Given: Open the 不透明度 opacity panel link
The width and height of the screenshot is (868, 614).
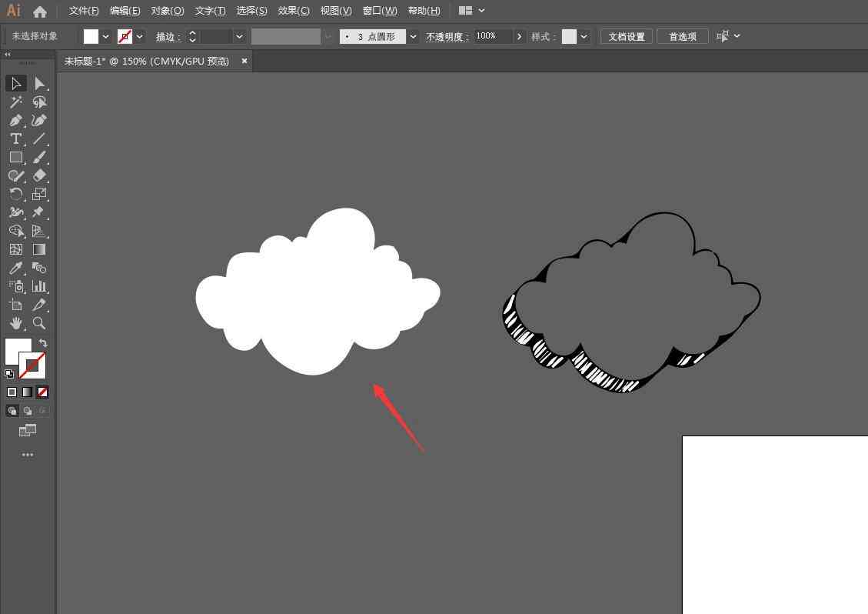Looking at the screenshot, I should click(x=447, y=37).
